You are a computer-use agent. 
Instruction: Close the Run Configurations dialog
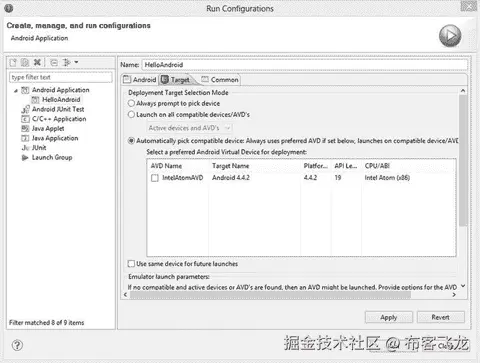click(x=469, y=6)
